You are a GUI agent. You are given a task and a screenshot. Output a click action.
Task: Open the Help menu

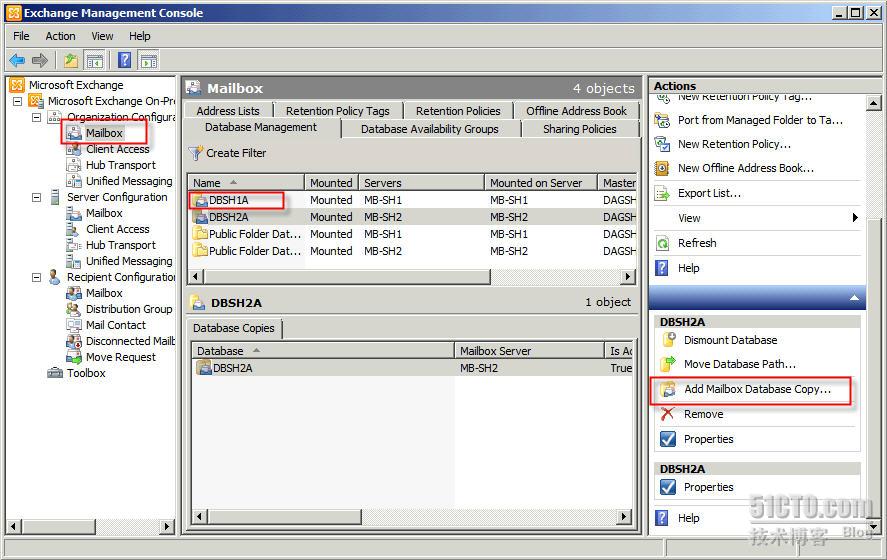pyautogui.click(x=139, y=36)
